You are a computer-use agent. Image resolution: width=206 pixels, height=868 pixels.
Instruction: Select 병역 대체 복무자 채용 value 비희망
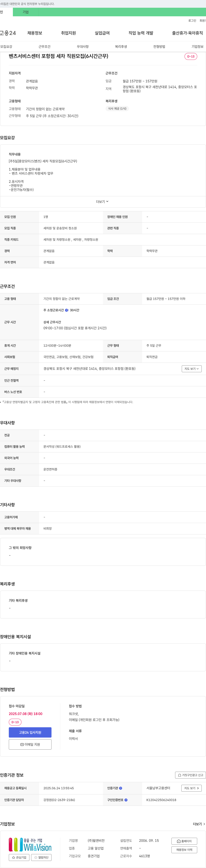pos(48,528)
